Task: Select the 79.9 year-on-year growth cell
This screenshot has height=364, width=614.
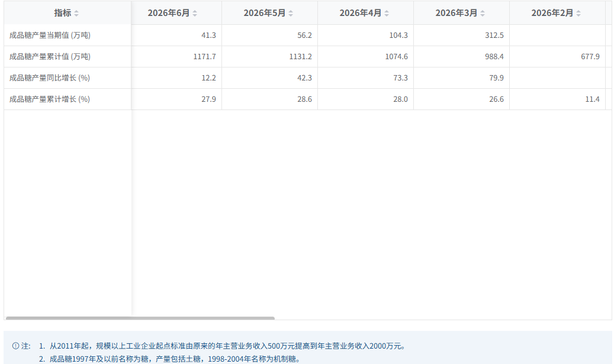Action: click(461, 78)
